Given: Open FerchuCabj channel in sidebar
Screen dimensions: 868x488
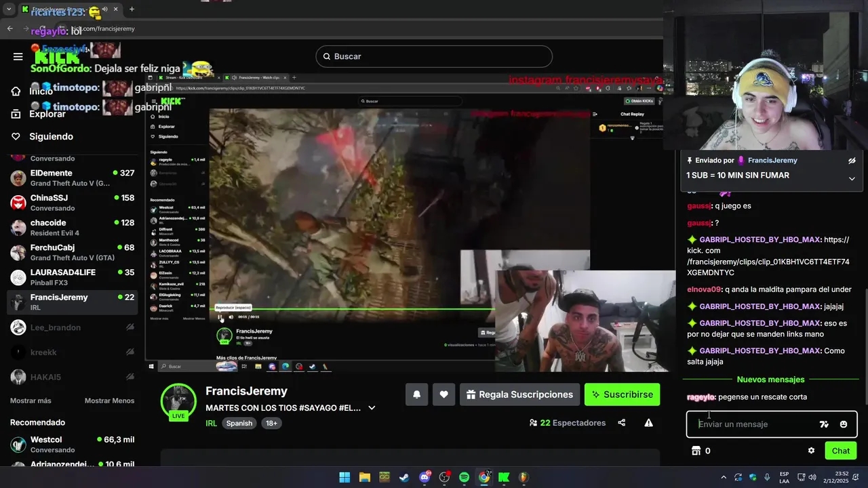Looking at the screenshot, I should pyautogui.click(x=72, y=253).
